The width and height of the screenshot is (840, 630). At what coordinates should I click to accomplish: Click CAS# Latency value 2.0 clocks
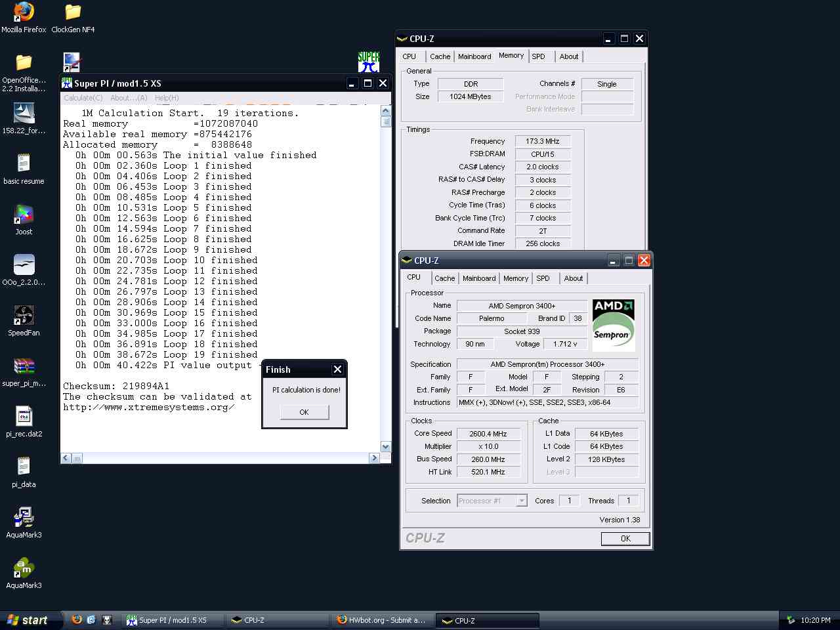coord(543,167)
